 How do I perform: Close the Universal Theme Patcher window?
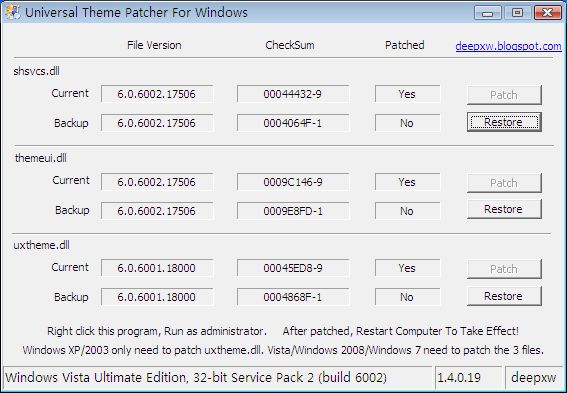pyautogui.click(x=547, y=13)
